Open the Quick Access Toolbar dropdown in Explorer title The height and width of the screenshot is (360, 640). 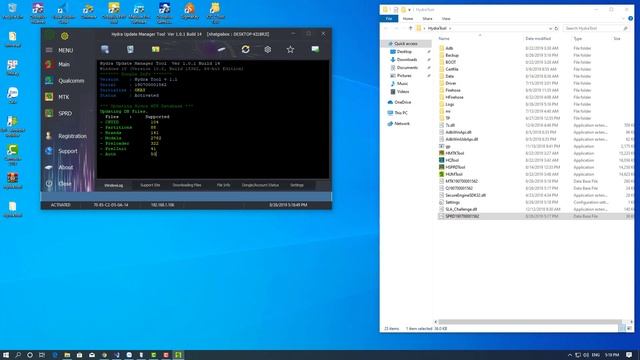(409, 10)
